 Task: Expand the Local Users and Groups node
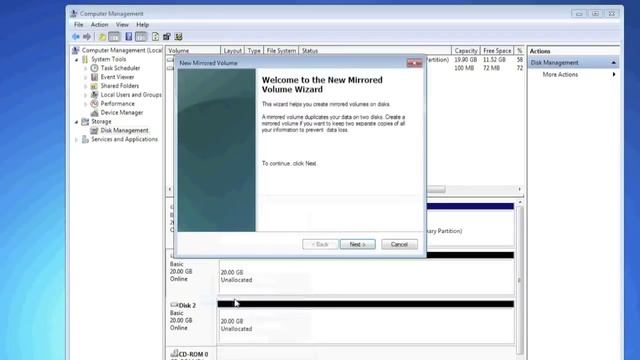86,95
